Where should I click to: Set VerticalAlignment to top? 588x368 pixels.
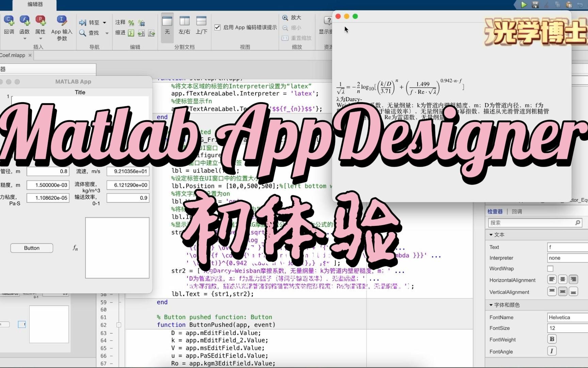point(552,291)
